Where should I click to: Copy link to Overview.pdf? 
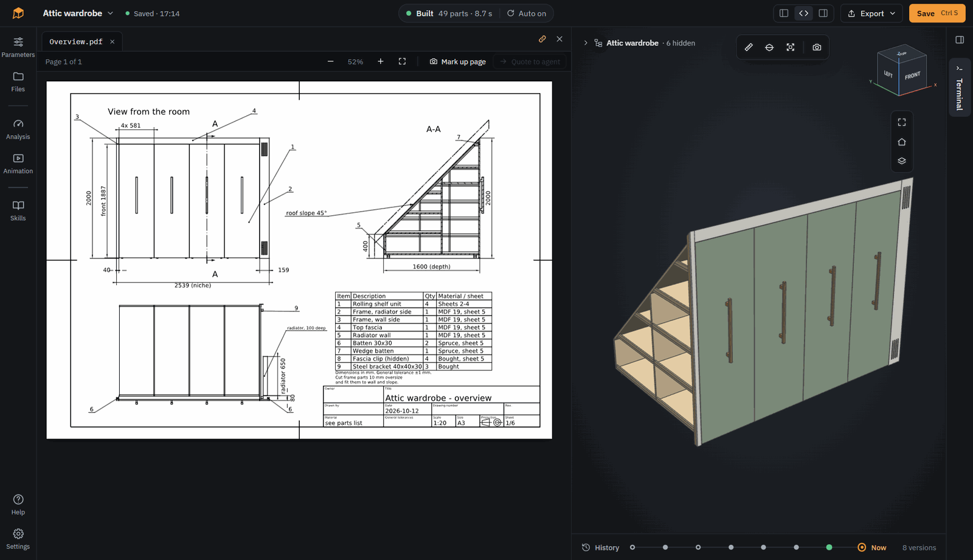click(542, 39)
